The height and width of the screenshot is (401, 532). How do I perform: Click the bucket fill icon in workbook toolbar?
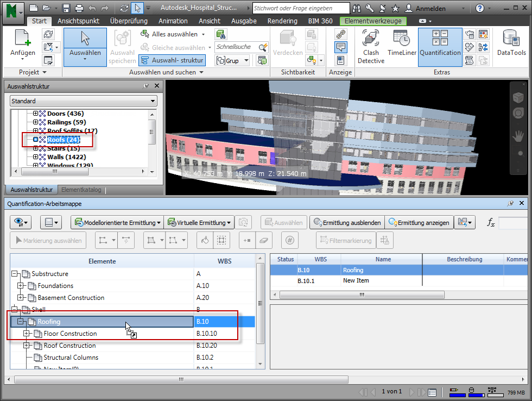pyautogui.click(x=205, y=240)
